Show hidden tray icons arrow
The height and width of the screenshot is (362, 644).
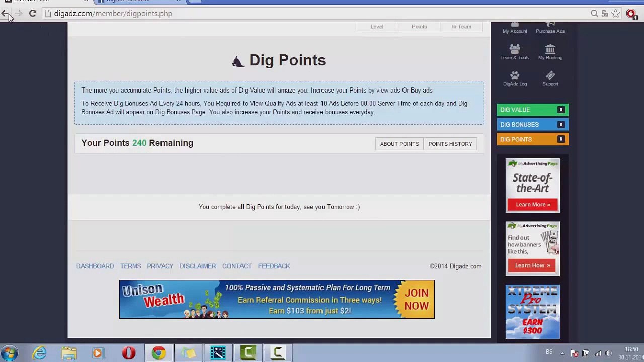point(562,353)
